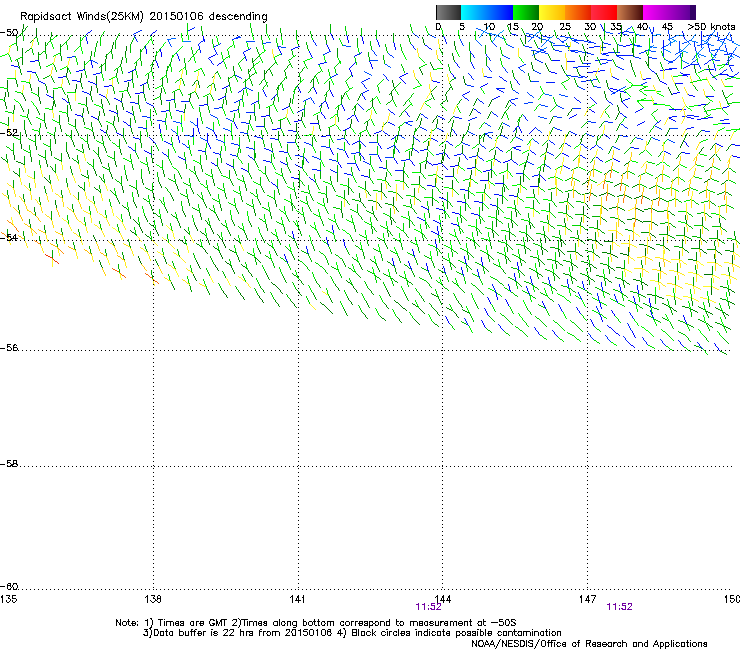The width and height of the screenshot is (740, 650).
Task: Click the latitude label '-54'
Action: pyautogui.click(x=9, y=237)
